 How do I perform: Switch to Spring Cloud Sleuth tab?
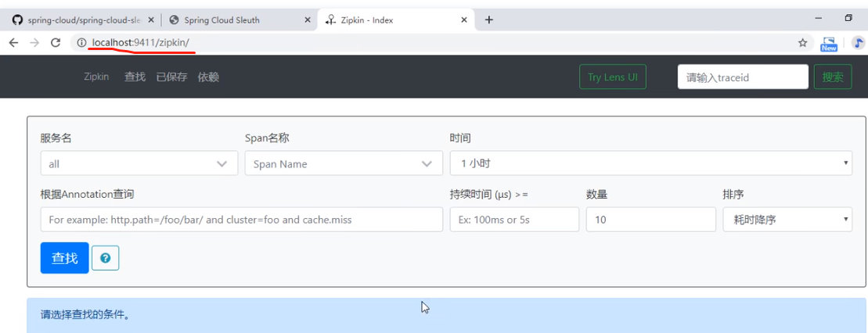tap(240, 20)
